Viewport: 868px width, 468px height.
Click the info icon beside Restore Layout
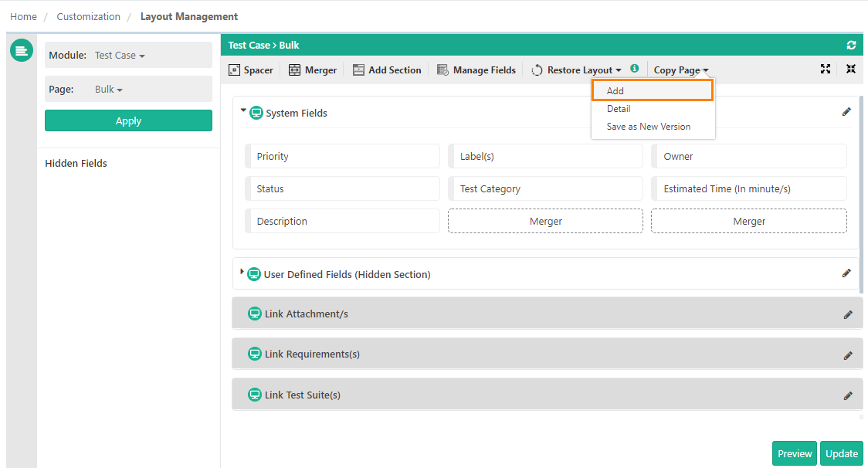634,69
